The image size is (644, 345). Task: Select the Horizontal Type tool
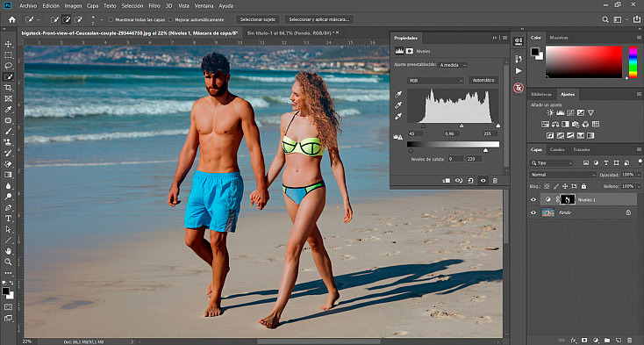click(x=8, y=218)
